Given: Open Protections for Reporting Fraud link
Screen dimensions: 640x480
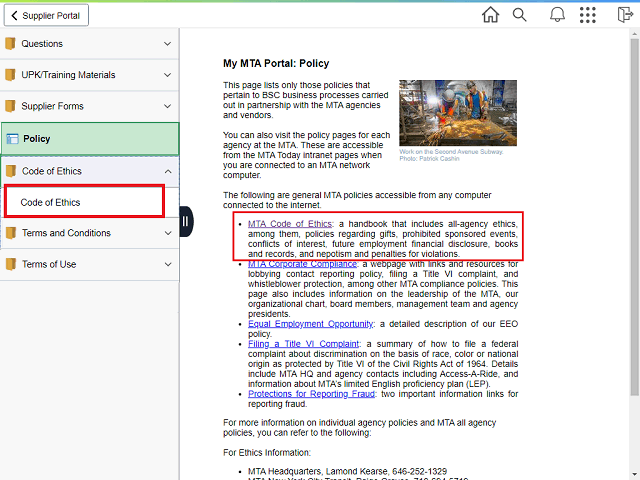Looking at the screenshot, I should pyautogui.click(x=311, y=394).
